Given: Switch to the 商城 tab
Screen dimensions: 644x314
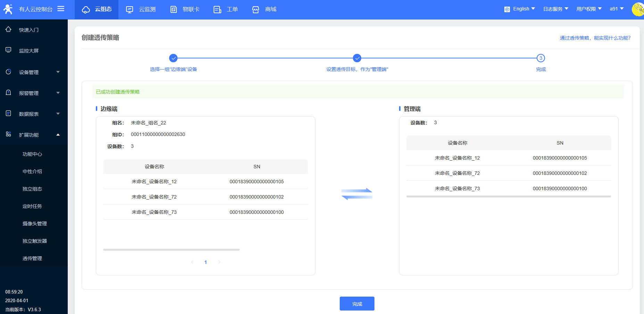Looking at the screenshot, I should pos(264,9).
